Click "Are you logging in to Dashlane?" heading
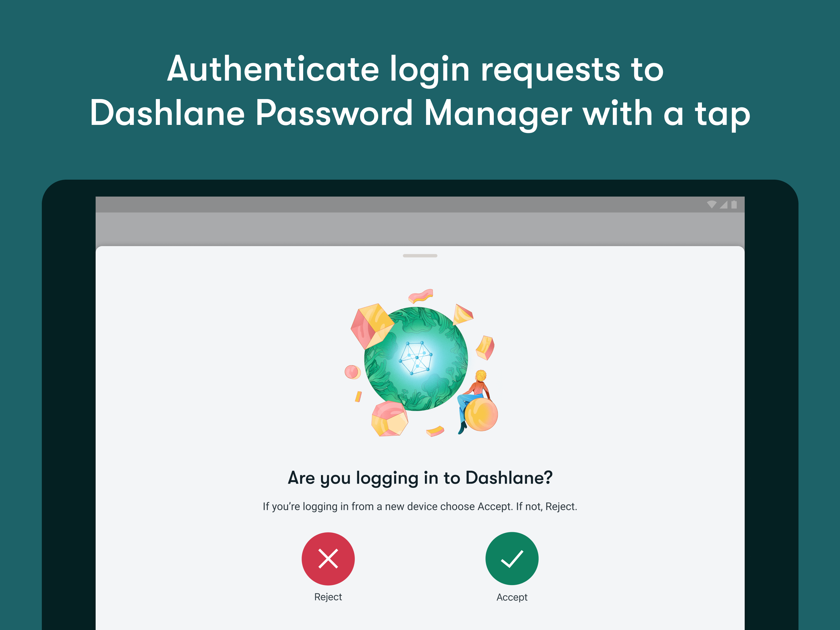The height and width of the screenshot is (630, 840). tap(420, 478)
